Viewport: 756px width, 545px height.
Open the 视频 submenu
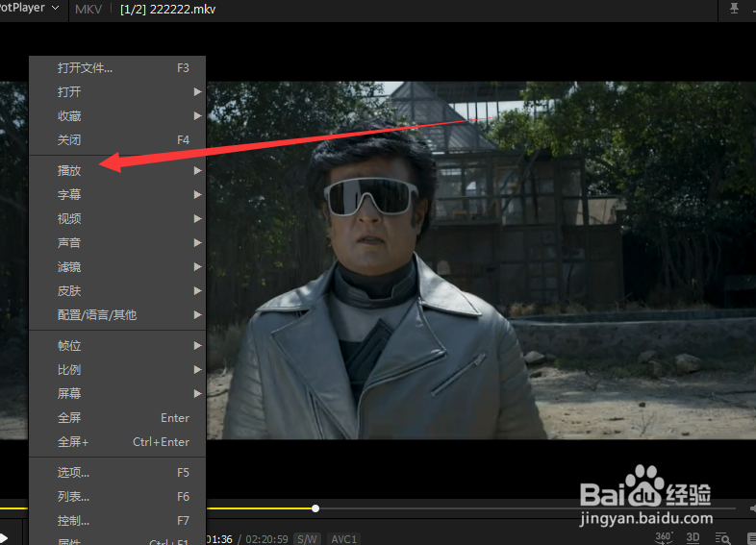tap(117, 219)
